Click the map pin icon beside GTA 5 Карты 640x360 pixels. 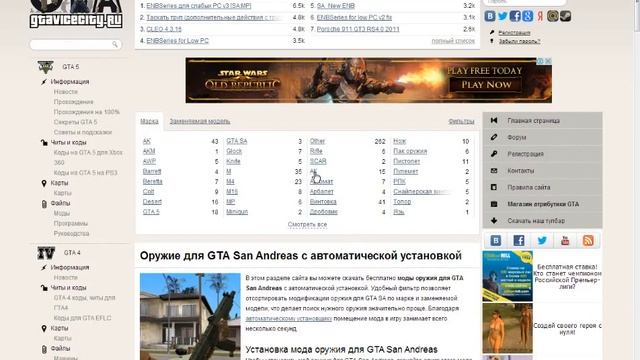[44, 183]
